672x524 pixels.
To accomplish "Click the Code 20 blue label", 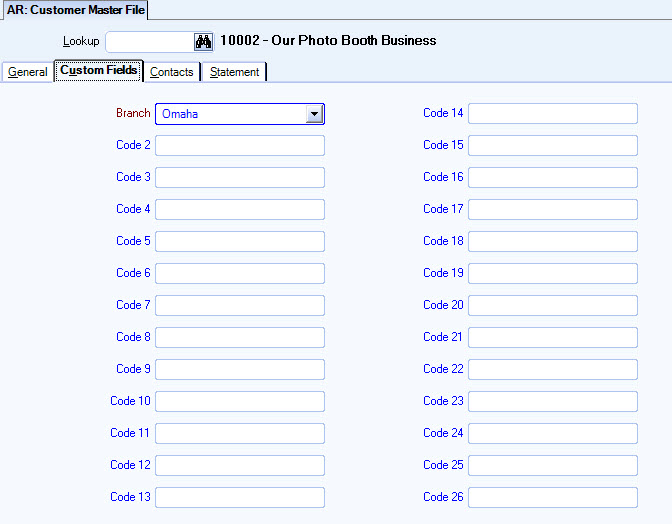I will click(443, 305).
